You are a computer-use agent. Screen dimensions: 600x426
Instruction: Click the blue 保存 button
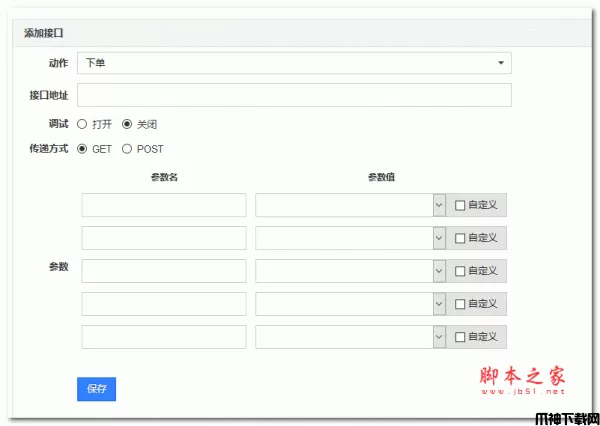pos(96,389)
